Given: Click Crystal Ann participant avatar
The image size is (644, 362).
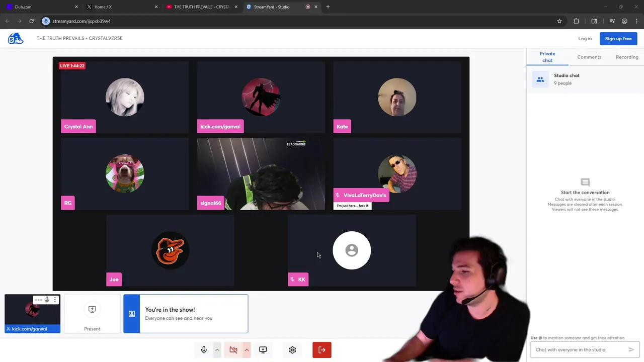Looking at the screenshot, I should tap(125, 98).
